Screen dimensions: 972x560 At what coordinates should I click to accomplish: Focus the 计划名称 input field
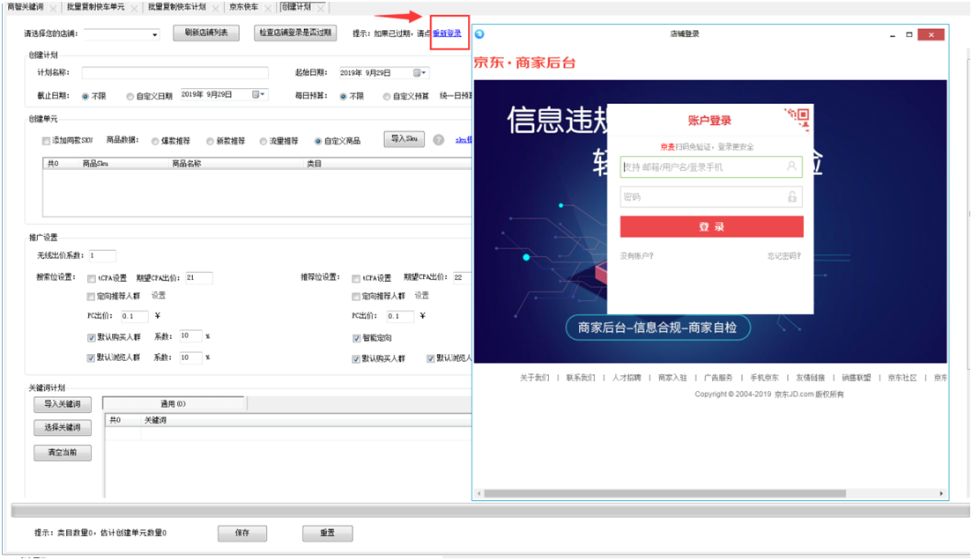(x=174, y=73)
